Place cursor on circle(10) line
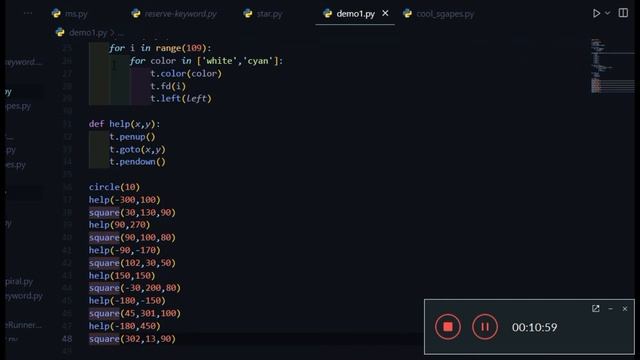Image resolution: width=640 pixels, height=360 pixels. click(114, 187)
